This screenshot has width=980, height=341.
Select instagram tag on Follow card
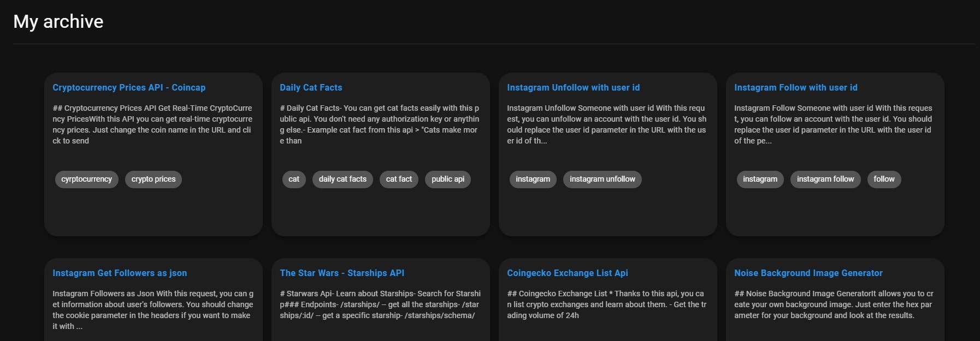(x=760, y=179)
